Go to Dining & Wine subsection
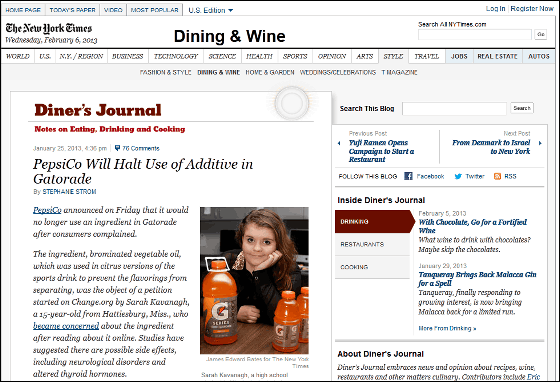560x382 pixels. (x=219, y=72)
